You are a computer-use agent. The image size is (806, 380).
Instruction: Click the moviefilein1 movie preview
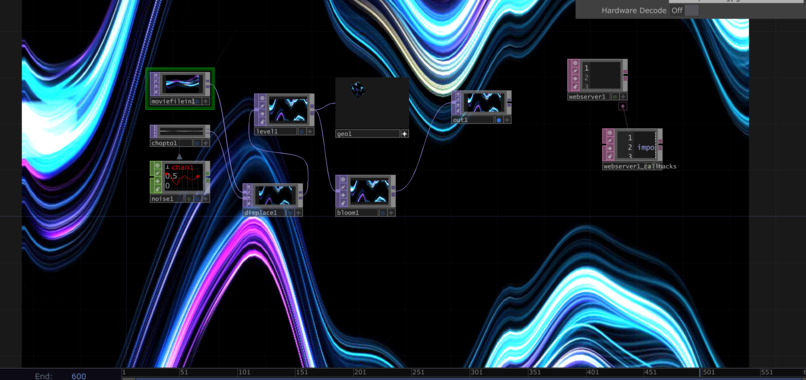coord(183,84)
